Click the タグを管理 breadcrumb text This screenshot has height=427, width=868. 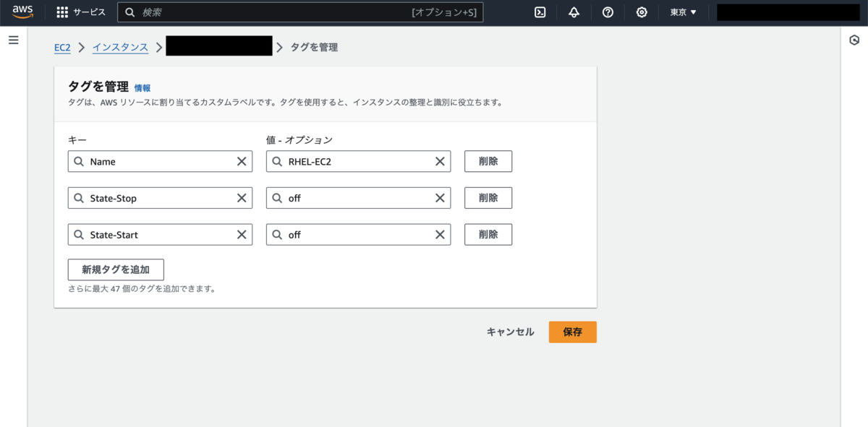[314, 47]
